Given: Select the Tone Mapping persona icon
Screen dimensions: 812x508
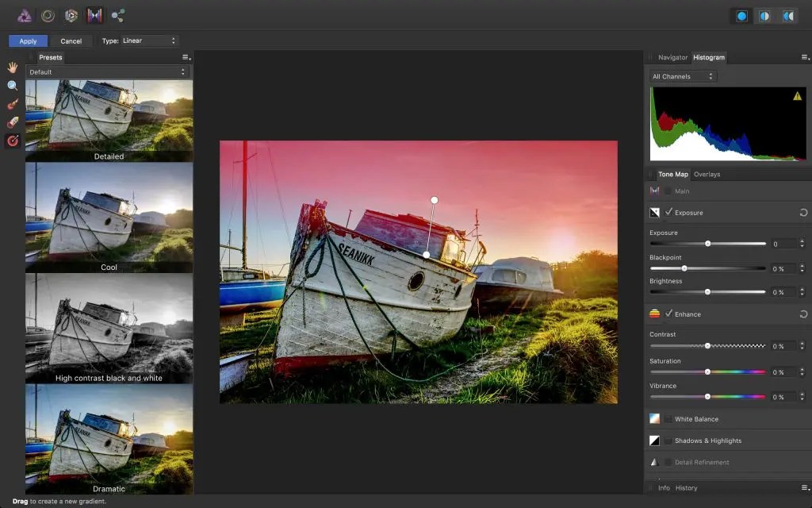Looking at the screenshot, I should point(94,16).
